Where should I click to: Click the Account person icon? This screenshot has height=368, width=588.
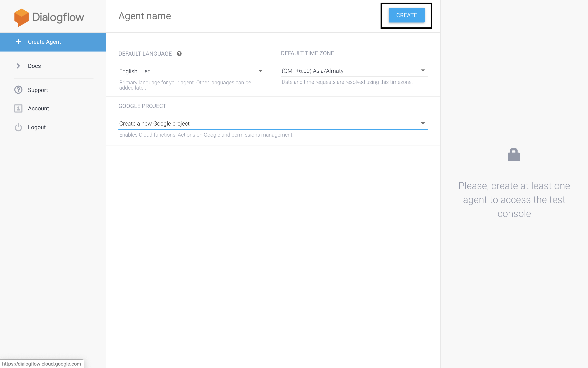coord(18,109)
